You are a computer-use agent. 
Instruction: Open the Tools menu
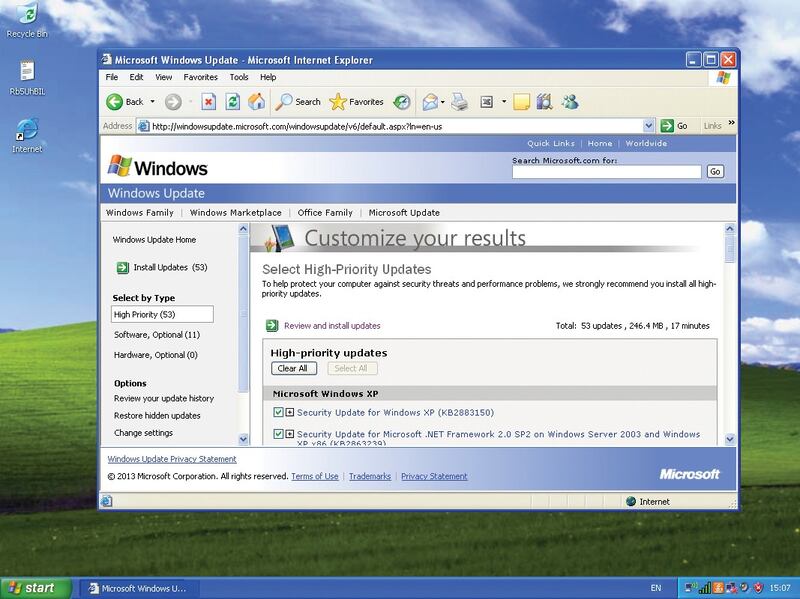238,77
